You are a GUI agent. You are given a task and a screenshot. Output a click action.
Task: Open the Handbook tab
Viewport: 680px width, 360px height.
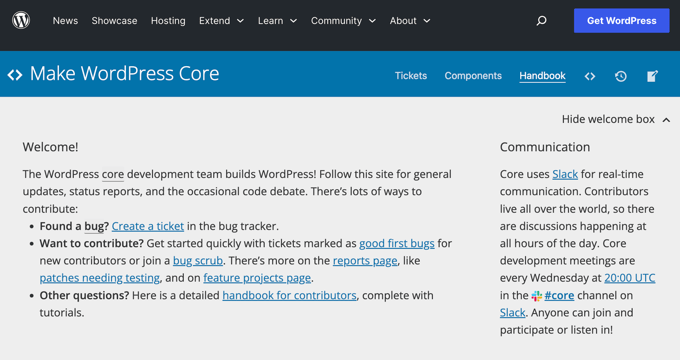point(543,76)
